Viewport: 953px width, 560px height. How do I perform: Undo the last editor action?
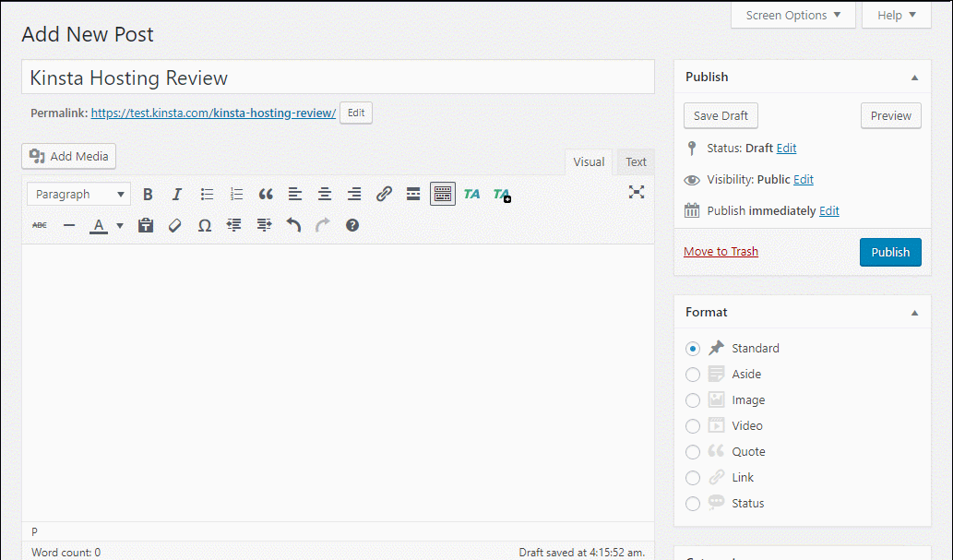coord(293,224)
